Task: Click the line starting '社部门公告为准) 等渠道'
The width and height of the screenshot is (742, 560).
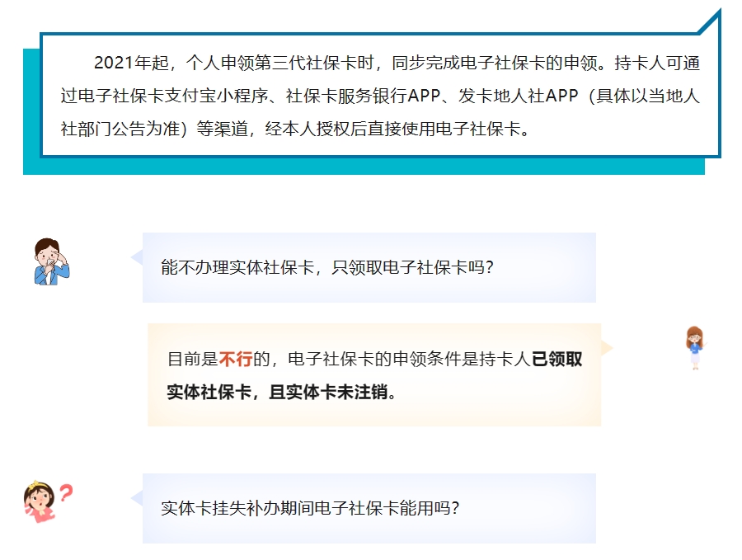Action: click(295, 129)
